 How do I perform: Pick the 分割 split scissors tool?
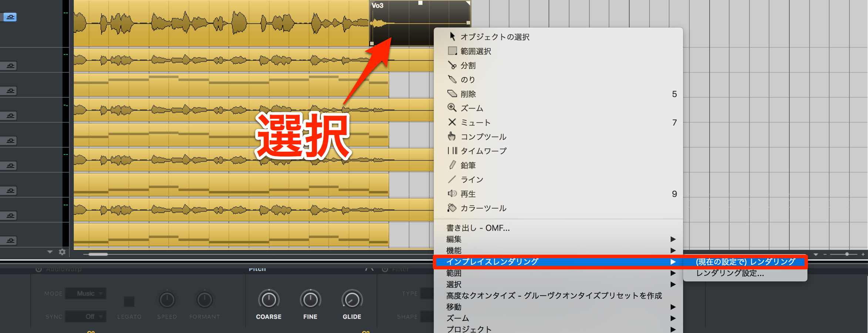(559, 65)
